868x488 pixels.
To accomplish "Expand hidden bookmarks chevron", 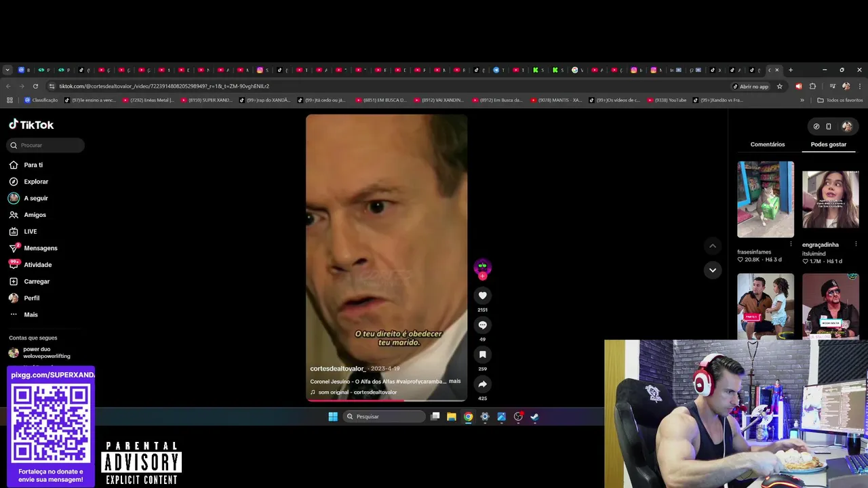I will (802, 100).
